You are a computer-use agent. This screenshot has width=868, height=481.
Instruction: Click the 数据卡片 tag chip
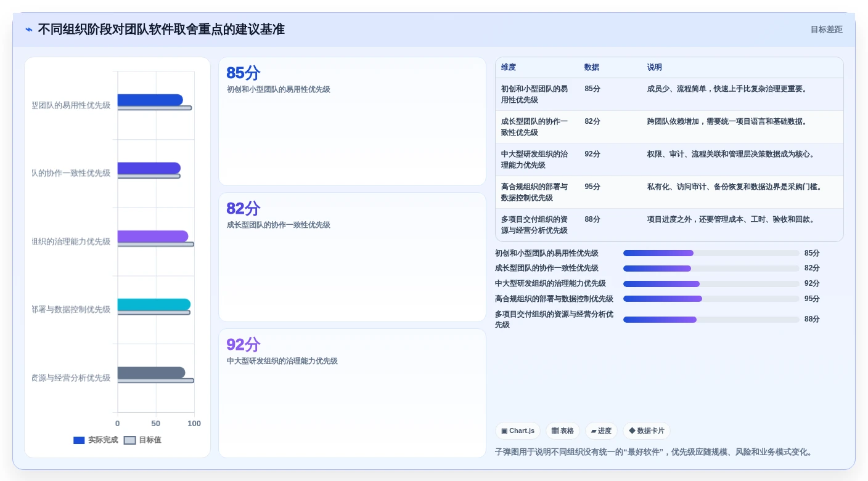pyautogui.click(x=646, y=430)
